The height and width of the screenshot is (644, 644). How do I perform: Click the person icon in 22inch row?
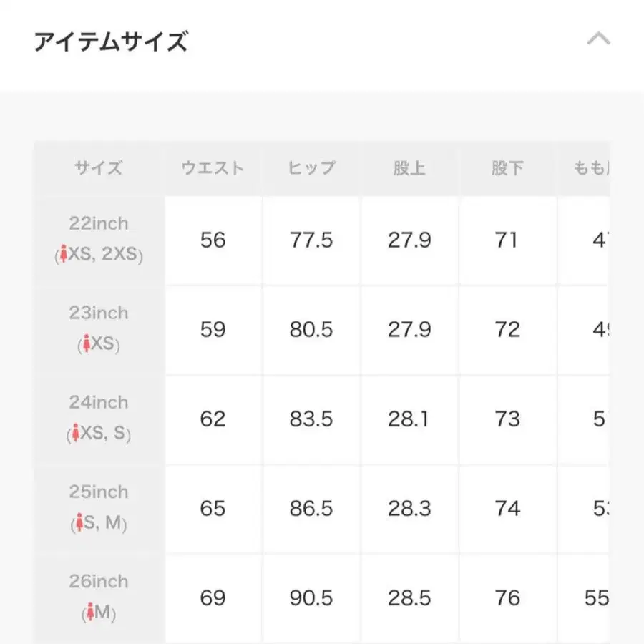(x=63, y=255)
